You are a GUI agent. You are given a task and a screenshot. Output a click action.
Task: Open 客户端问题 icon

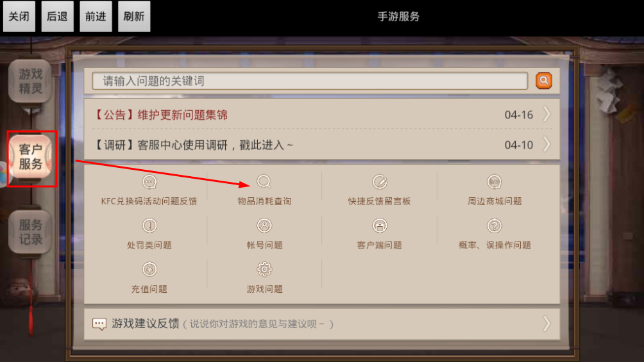pyautogui.click(x=380, y=226)
